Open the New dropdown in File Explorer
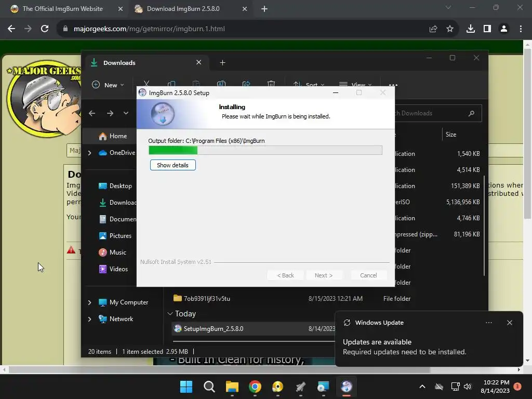The width and height of the screenshot is (532, 399). [x=108, y=85]
